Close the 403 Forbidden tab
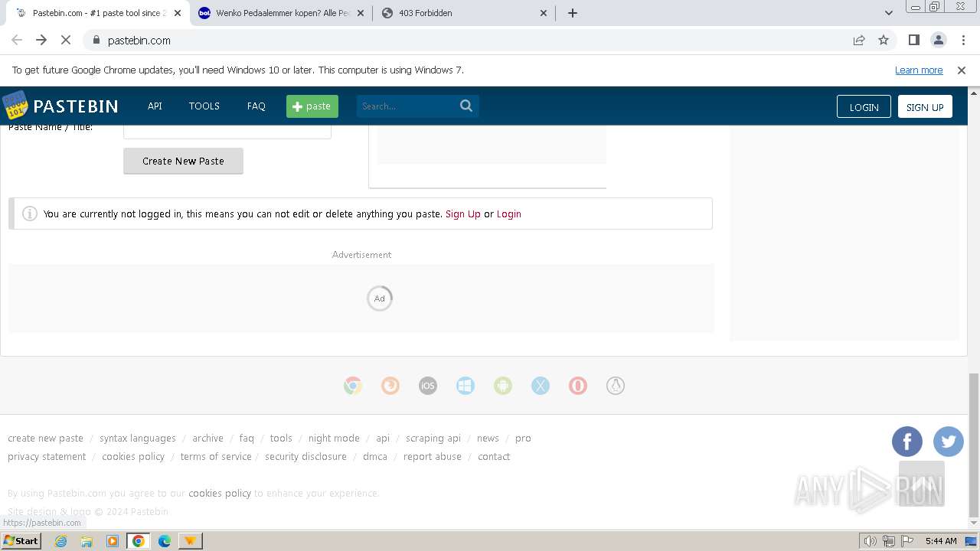The image size is (980, 551). [544, 13]
